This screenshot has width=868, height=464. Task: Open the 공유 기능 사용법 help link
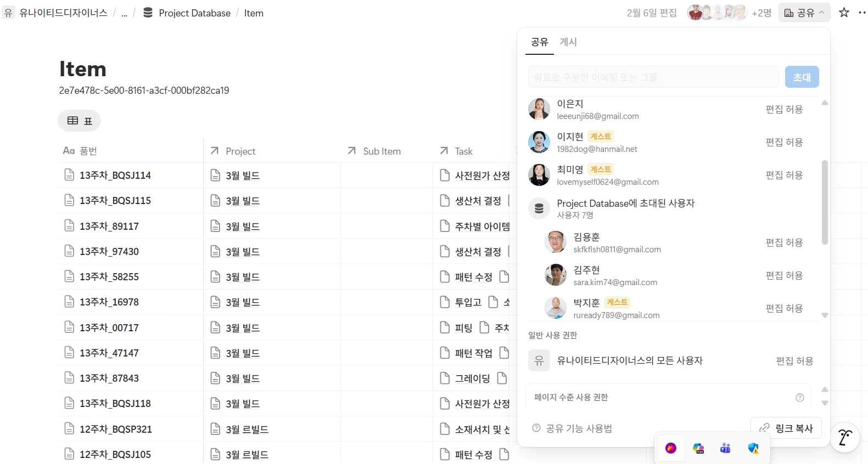pyautogui.click(x=573, y=428)
